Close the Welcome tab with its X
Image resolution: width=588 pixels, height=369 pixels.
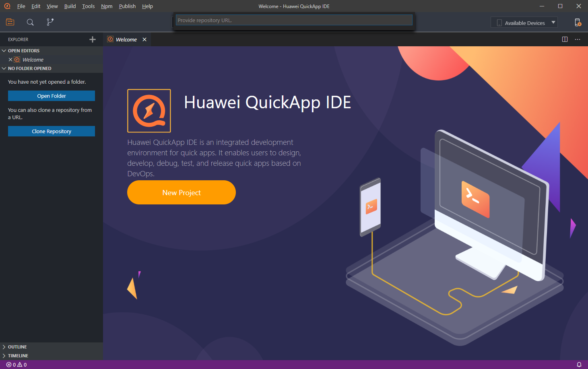(144, 39)
